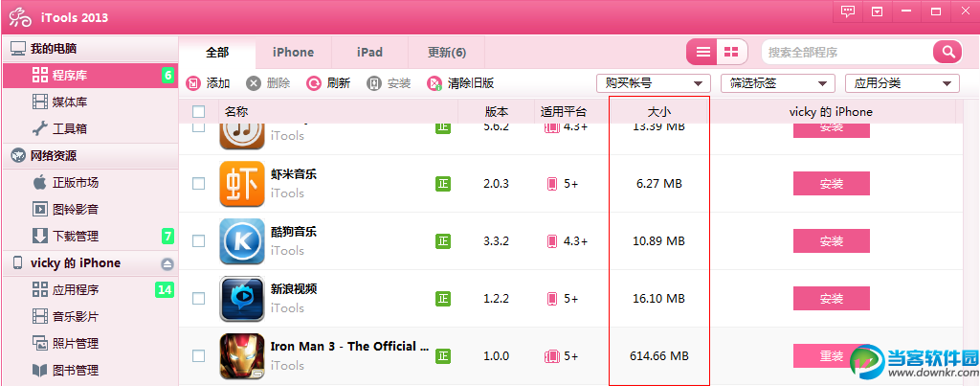Open 我的电脑 section in sidebar
This screenshot has width=980, height=386.
click(89, 49)
